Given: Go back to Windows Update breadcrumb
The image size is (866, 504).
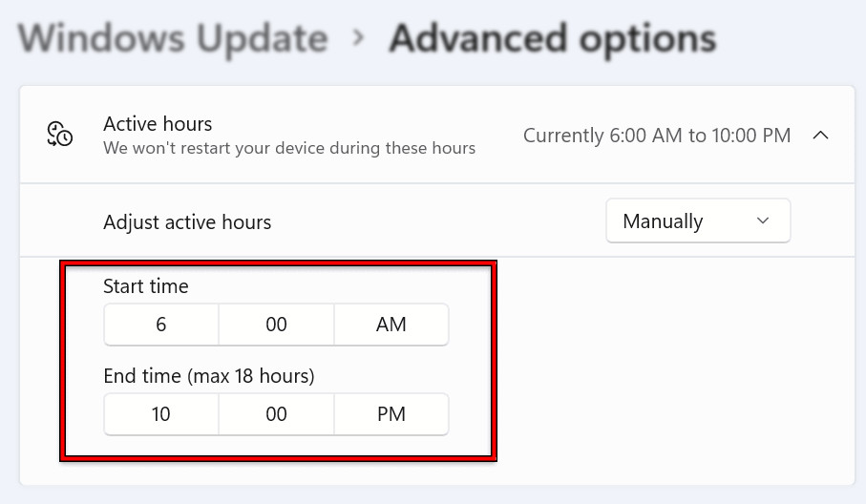Looking at the screenshot, I should 173,39.
